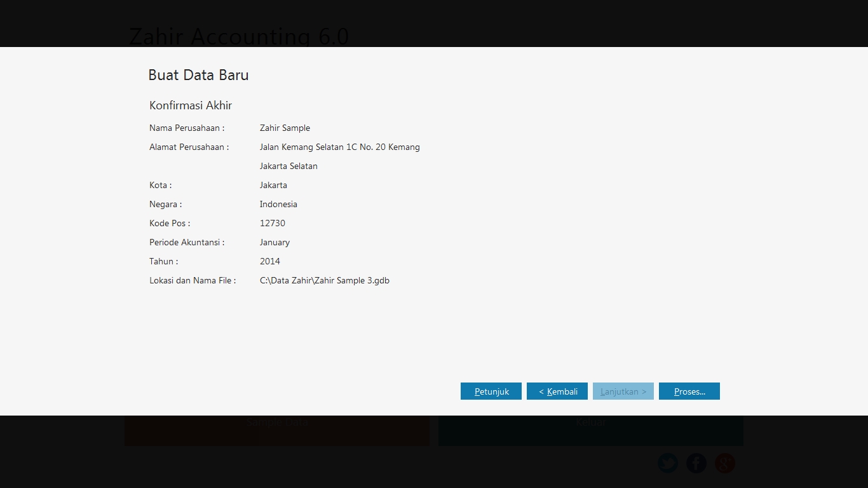Open the Google Plus icon link
This screenshot has width=868, height=488.
point(725,463)
